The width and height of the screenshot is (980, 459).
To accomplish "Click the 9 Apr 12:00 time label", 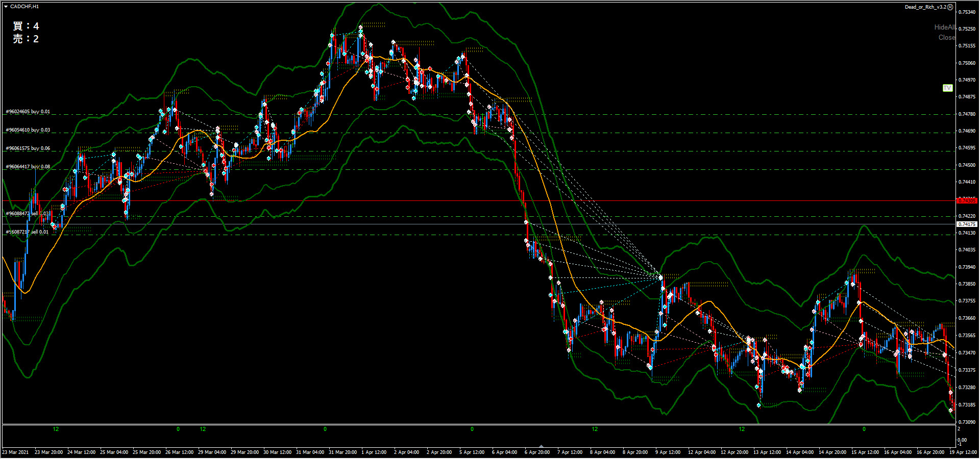I will pos(668,452).
